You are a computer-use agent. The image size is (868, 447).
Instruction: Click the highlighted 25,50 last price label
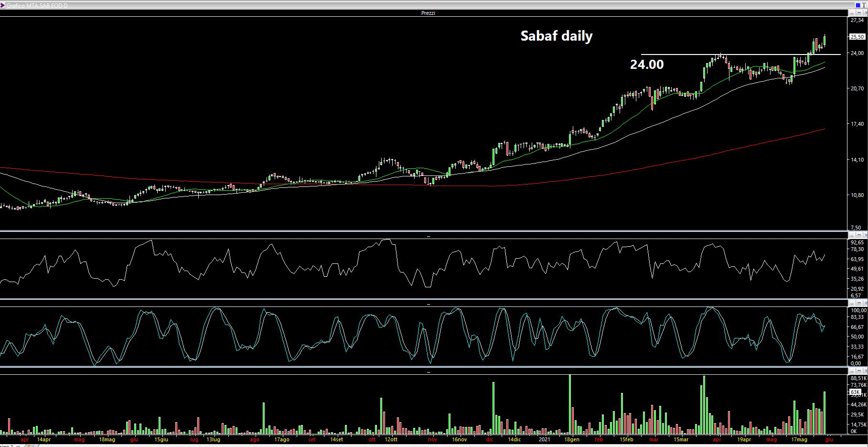point(857,37)
